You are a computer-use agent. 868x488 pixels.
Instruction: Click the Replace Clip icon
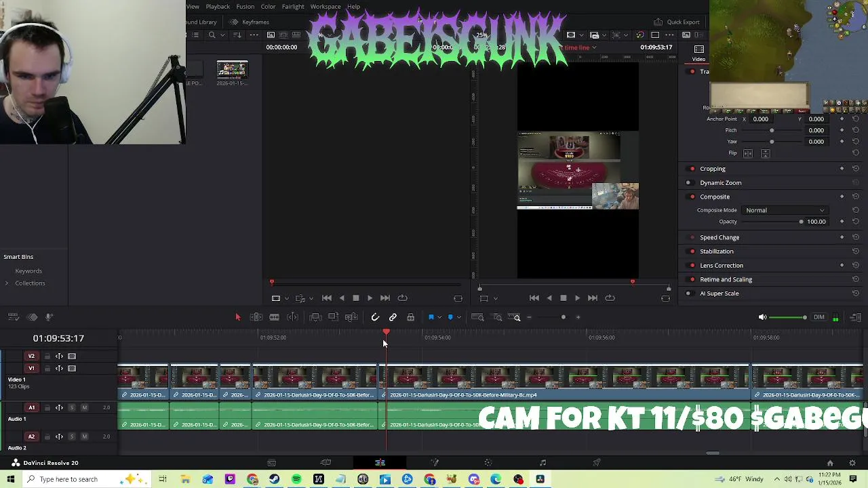pos(351,317)
